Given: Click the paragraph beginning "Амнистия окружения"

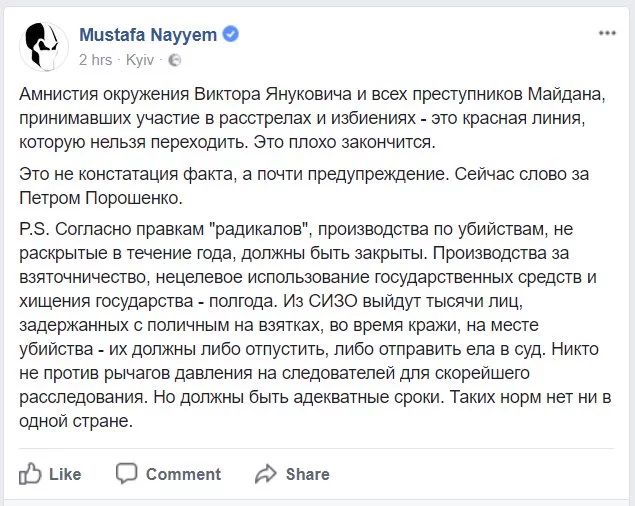Looking at the screenshot, I should pos(310,117).
